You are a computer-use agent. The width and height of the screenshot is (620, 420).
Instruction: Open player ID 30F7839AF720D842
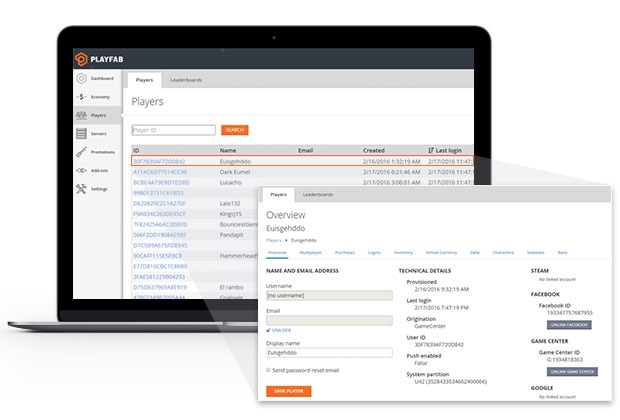click(159, 161)
